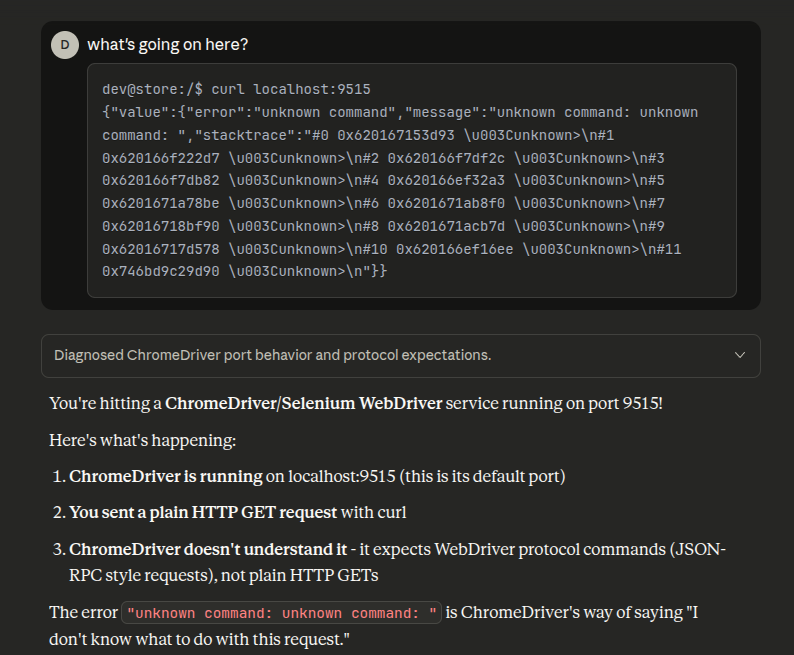The height and width of the screenshot is (655, 794).
Task: Click the user avatar "D" icon
Action: pyautogui.click(x=65, y=45)
